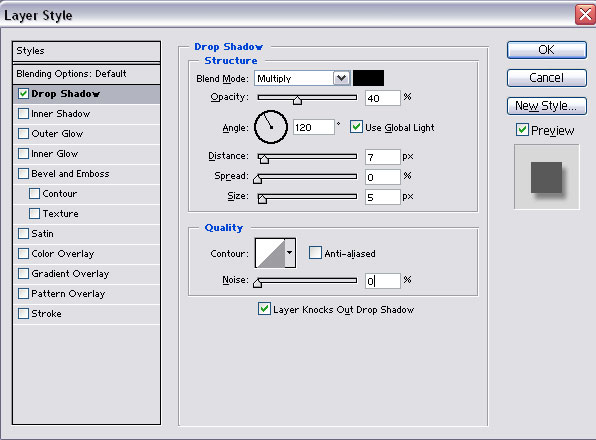Enable the Anti-aliased checkbox
596x440 pixels.
point(315,253)
